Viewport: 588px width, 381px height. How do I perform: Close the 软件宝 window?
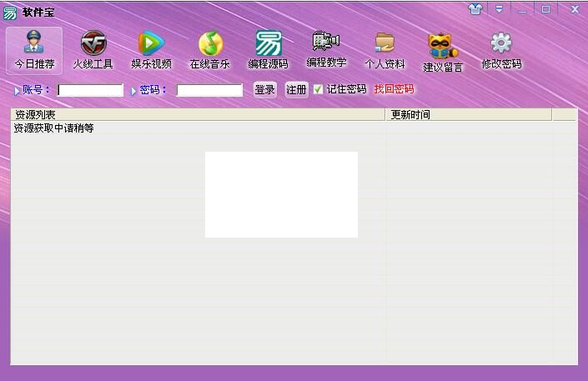[575, 9]
